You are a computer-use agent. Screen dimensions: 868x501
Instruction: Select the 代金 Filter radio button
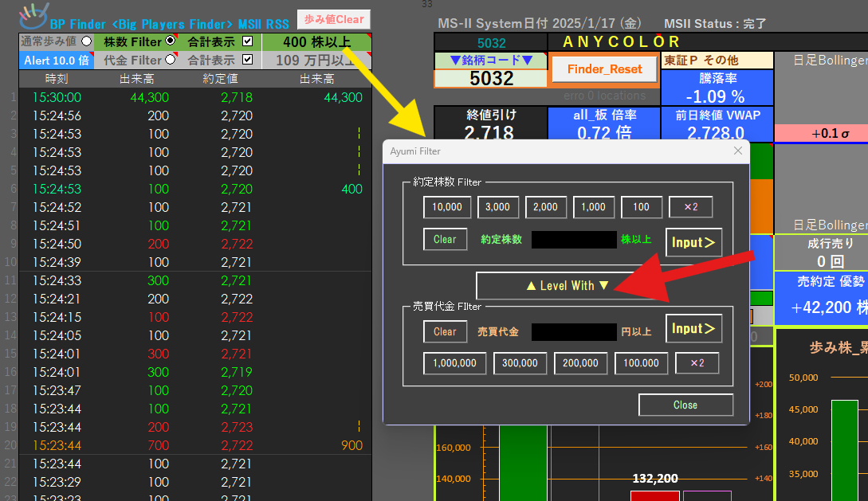pos(170,60)
